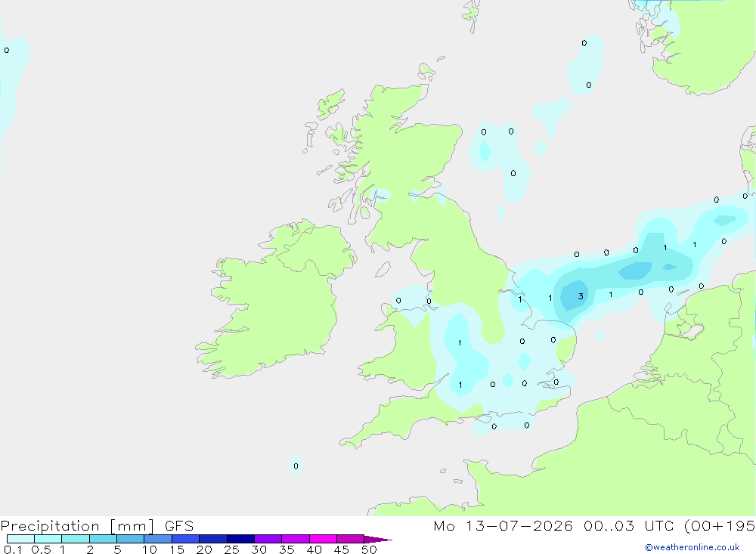Click the '00..03 UTC' time range text
Screen dimensions: 756x554
[x=629, y=526]
